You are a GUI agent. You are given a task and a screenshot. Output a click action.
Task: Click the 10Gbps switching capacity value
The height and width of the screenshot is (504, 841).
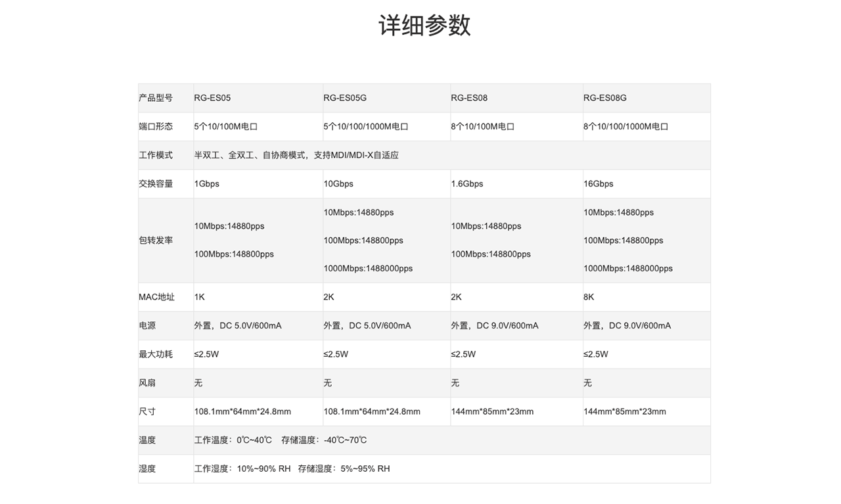(x=338, y=184)
